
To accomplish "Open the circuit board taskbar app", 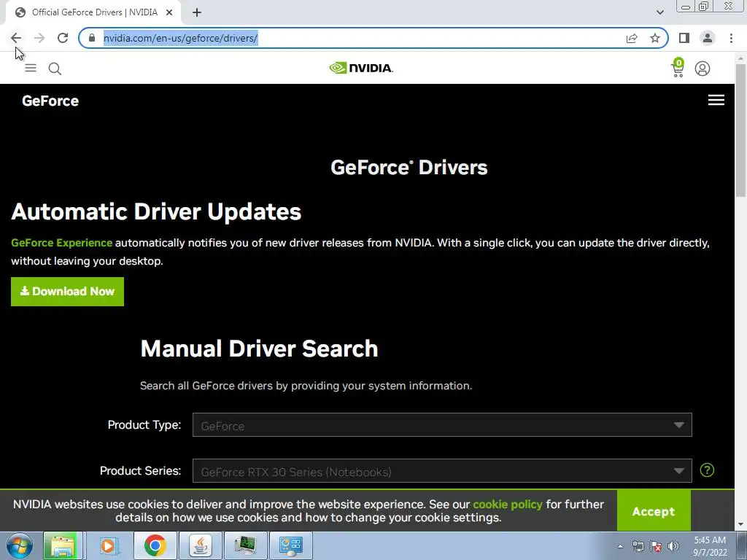I will [245, 545].
